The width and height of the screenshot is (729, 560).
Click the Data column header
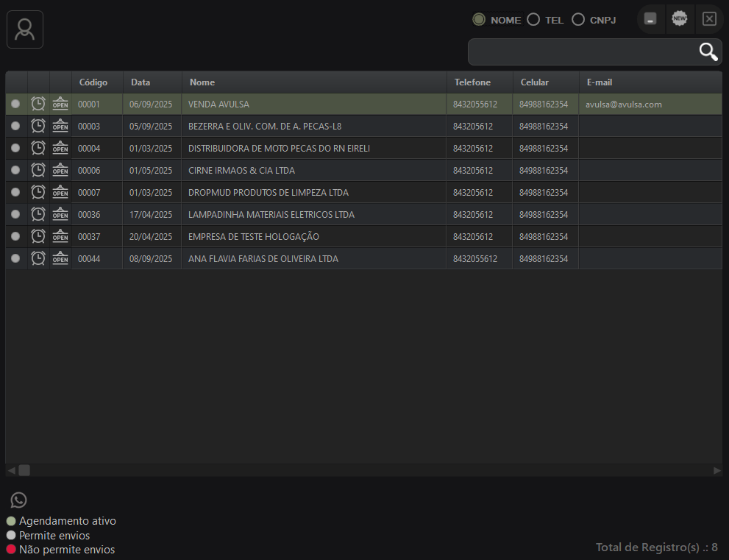click(x=141, y=82)
